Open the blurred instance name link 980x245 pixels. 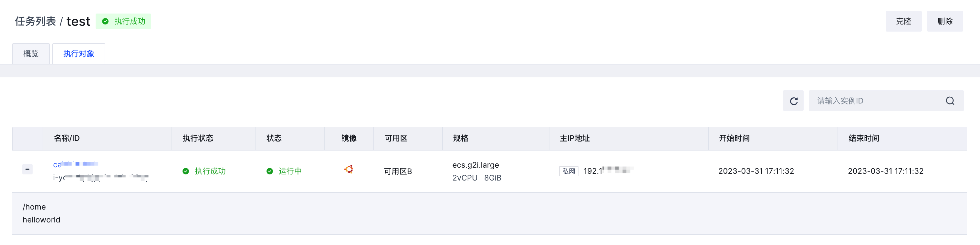[76, 164]
